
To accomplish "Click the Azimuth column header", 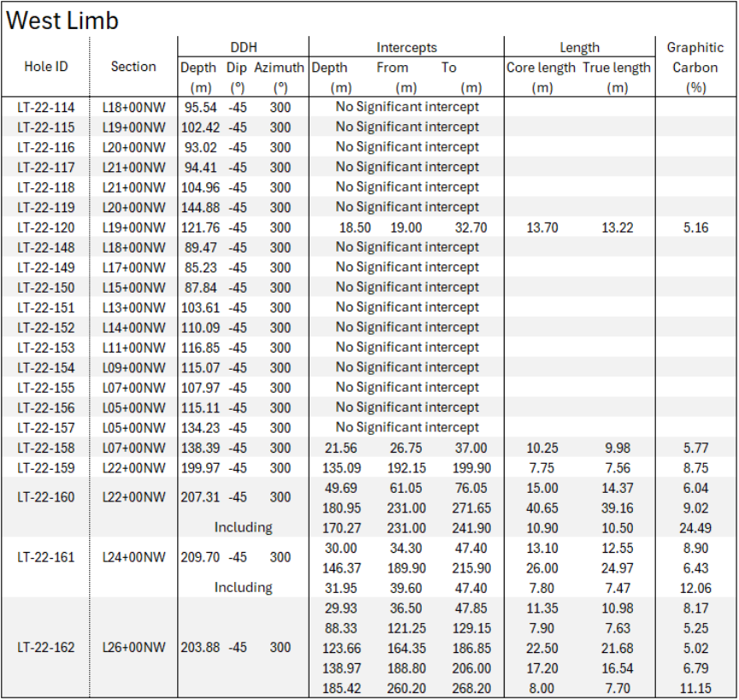I will [x=279, y=68].
